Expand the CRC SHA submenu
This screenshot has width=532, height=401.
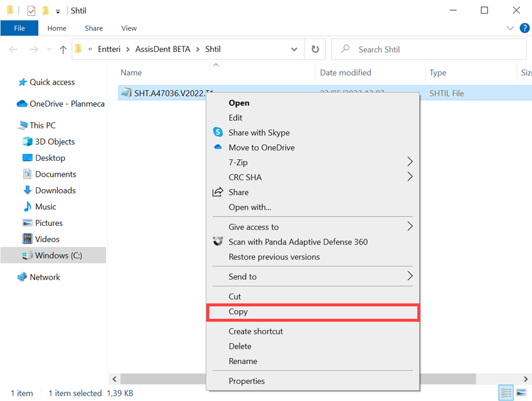[313, 177]
